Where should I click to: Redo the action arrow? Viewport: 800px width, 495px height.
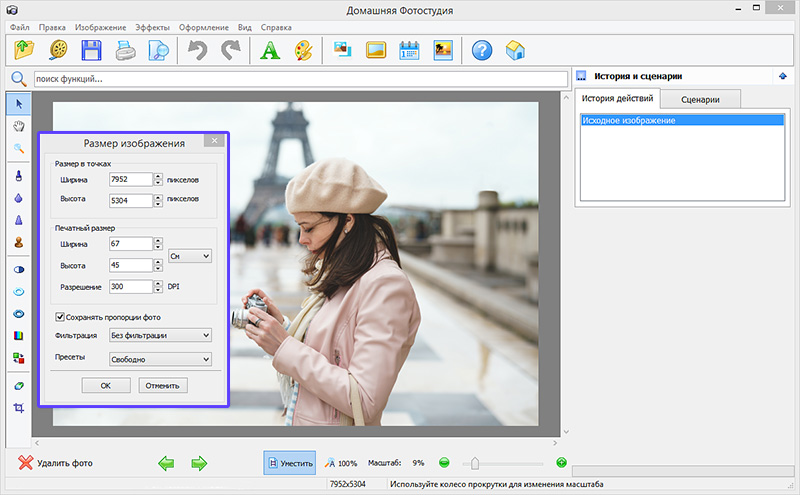click(231, 50)
